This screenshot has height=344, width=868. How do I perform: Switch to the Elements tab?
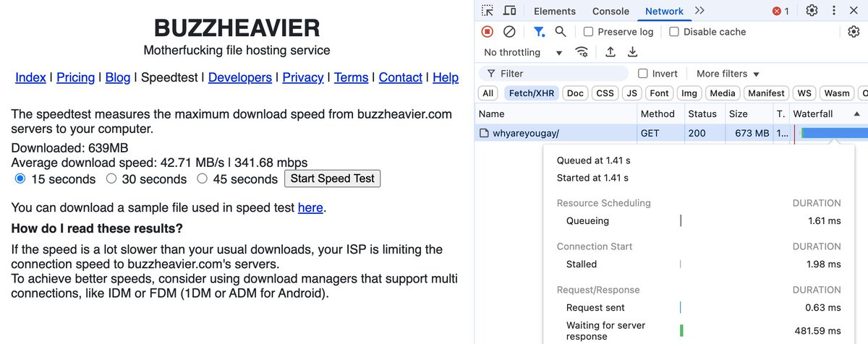click(555, 11)
